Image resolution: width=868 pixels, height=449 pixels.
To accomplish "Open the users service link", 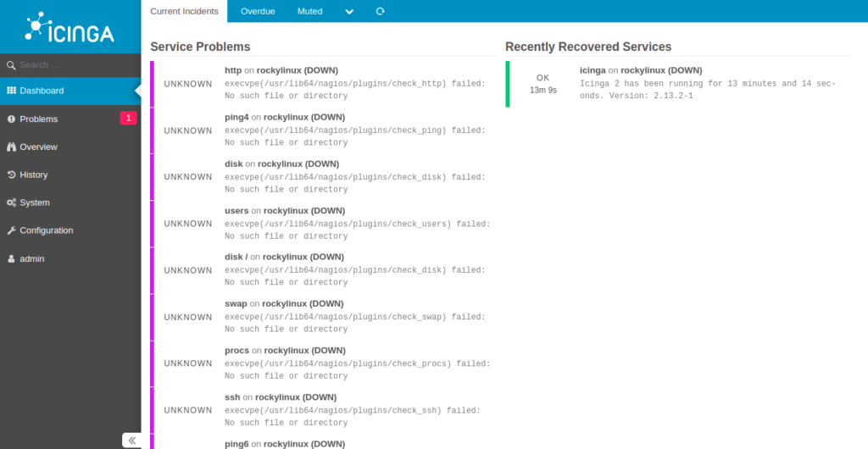I will tap(237, 211).
